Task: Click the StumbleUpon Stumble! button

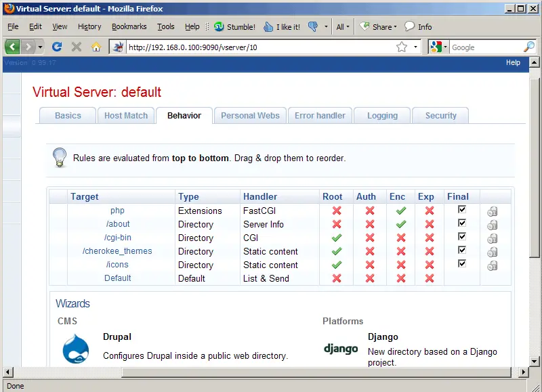Action: (x=234, y=26)
